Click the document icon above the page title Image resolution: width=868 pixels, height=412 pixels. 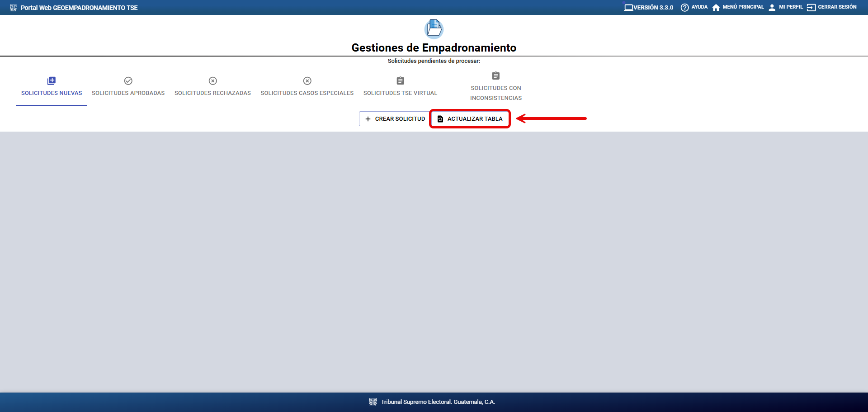coord(434,28)
